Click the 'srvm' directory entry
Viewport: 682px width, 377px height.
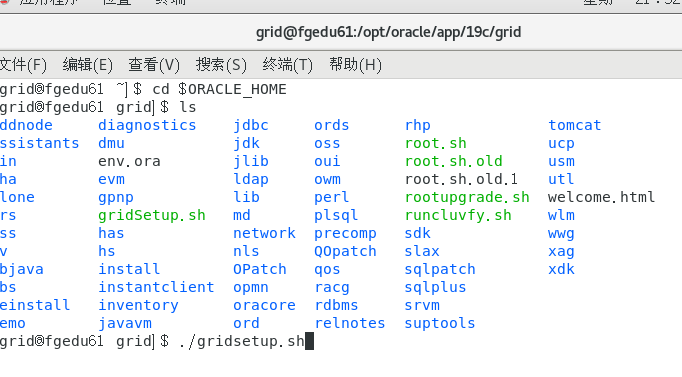[x=422, y=306]
